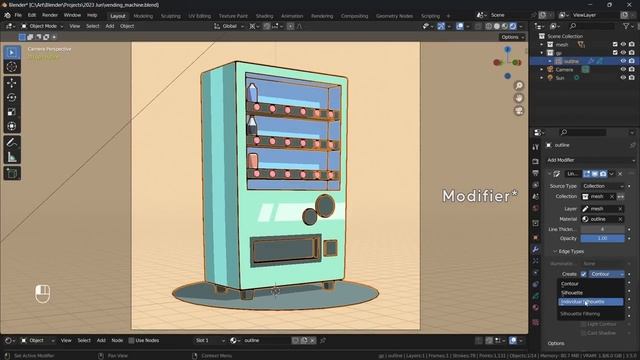Open viewport Add menu
The height and width of the screenshot is (360, 640).
(x=110, y=26)
